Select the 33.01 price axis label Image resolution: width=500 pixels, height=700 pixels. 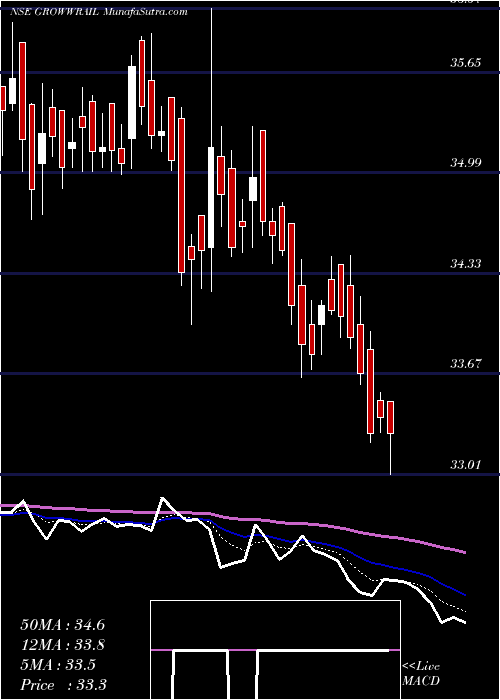pyautogui.click(x=465, y=465)
